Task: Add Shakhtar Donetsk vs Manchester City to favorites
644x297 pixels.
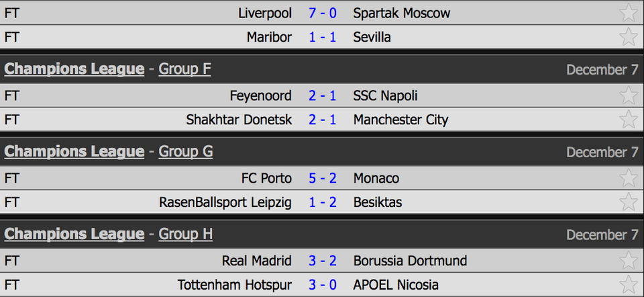Action: pos(629,120)
